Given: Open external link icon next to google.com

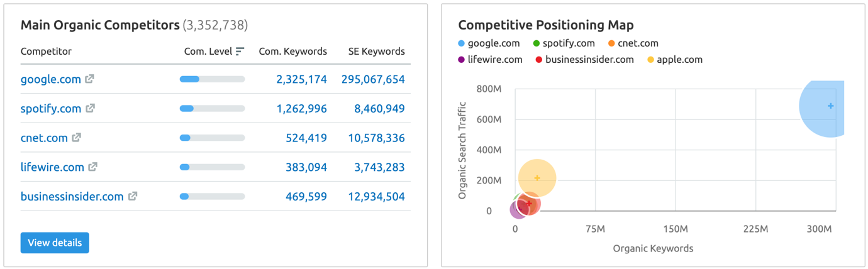Looking at the screenshot, I should coord(90,79).
